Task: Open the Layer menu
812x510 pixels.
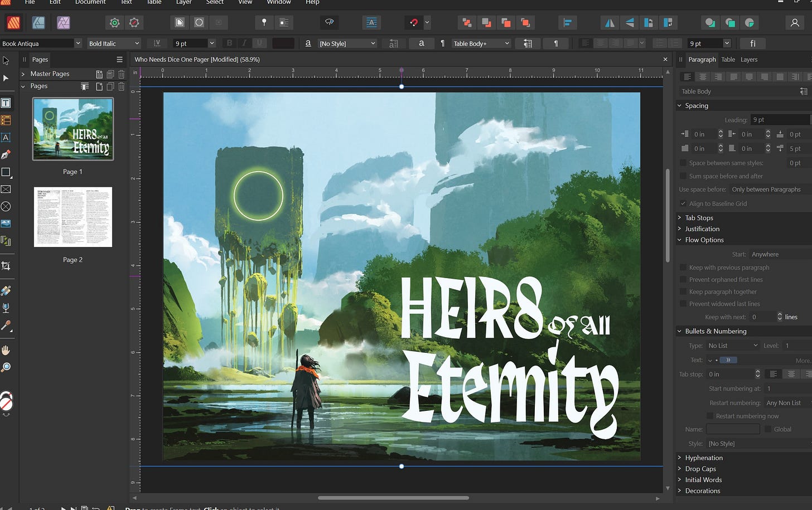Action: 183,2
